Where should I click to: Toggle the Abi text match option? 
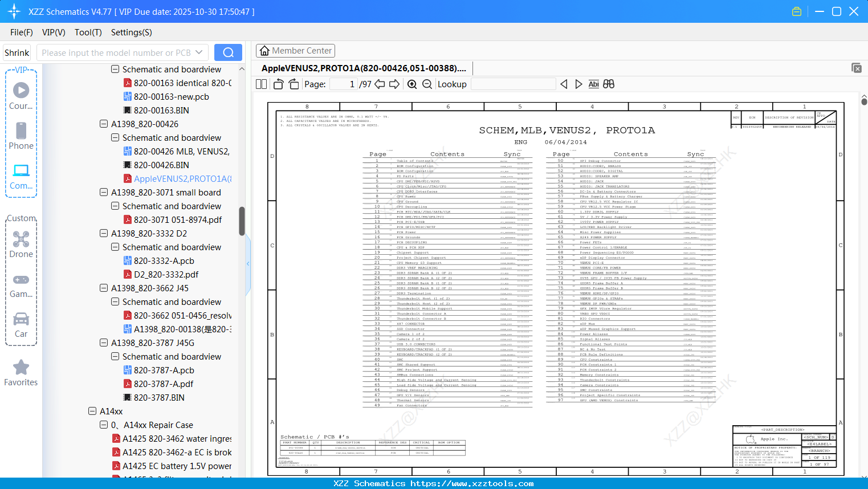click(x=593, y=84)
